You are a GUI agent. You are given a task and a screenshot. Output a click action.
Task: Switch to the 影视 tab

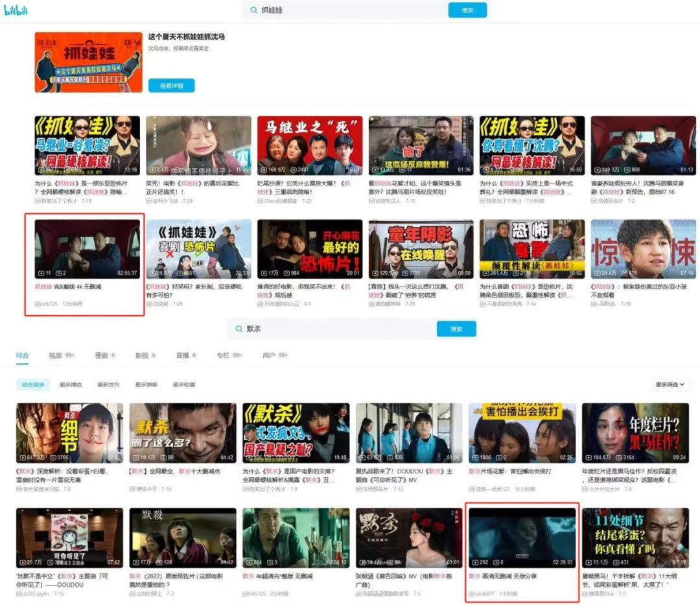tap(146, 355)
